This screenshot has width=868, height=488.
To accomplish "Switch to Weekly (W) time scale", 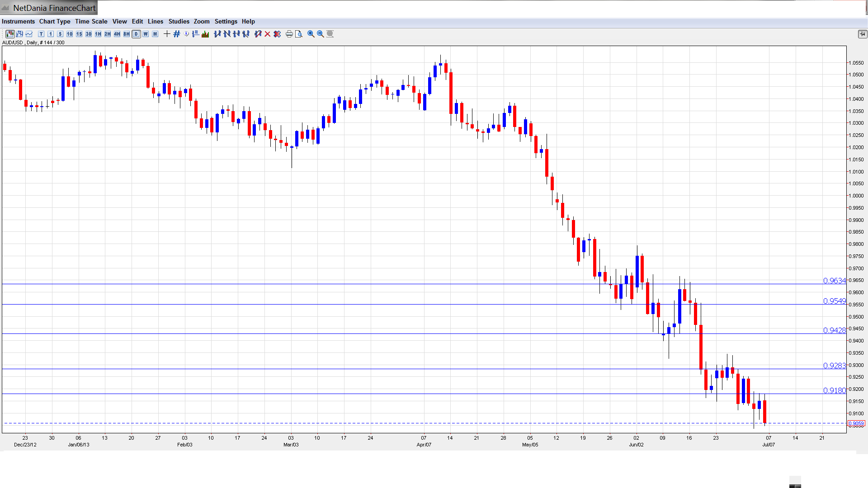I will click(x=146, y=34).
